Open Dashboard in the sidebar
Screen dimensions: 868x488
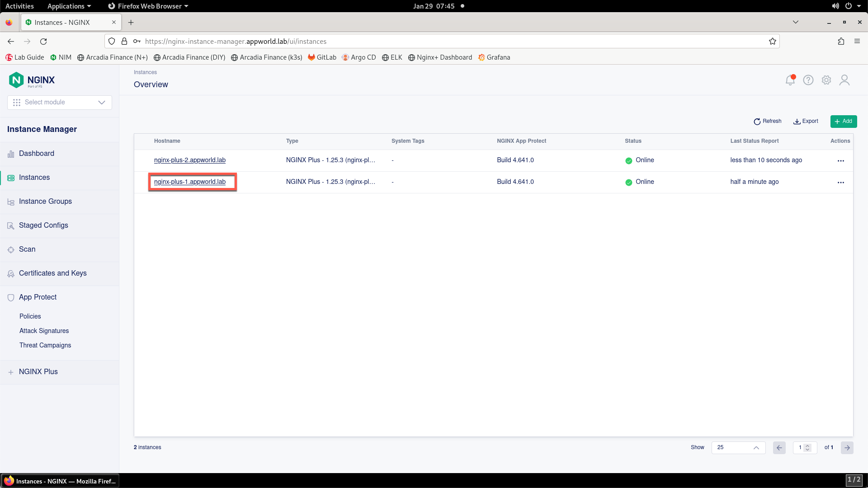(60, 154)
